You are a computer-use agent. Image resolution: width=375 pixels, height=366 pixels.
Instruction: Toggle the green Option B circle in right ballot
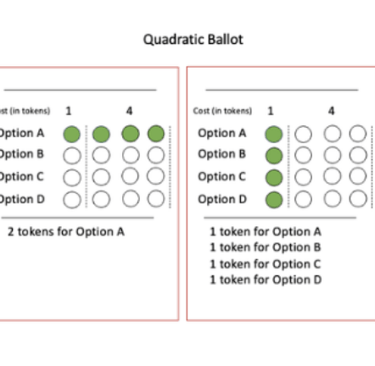coord(274,155)
